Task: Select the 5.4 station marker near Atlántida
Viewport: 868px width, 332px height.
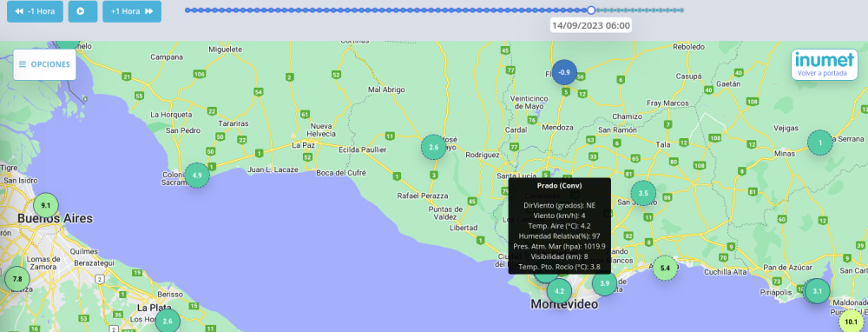Action: click(x=666, y=269)
